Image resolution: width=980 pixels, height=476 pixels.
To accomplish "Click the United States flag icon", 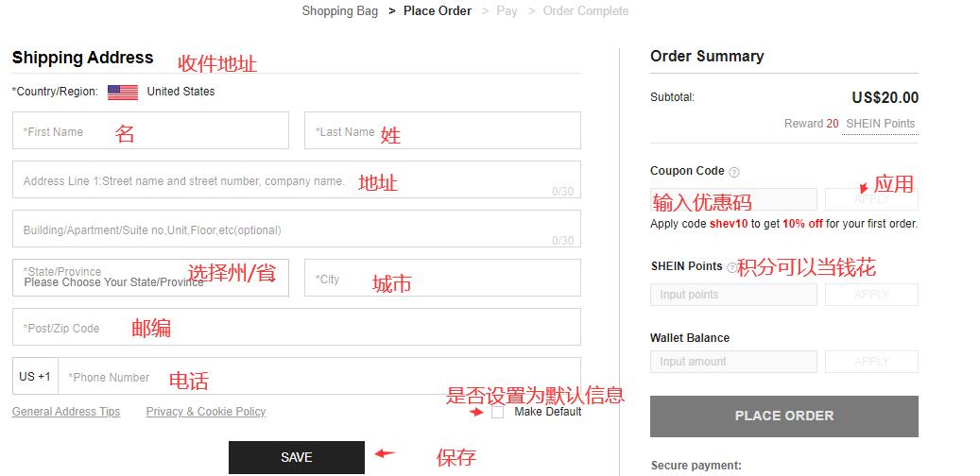I will click(123, 92).
